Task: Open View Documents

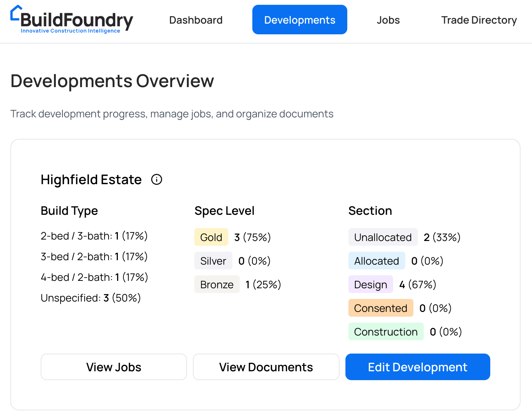Action: [x=266, y=367]
